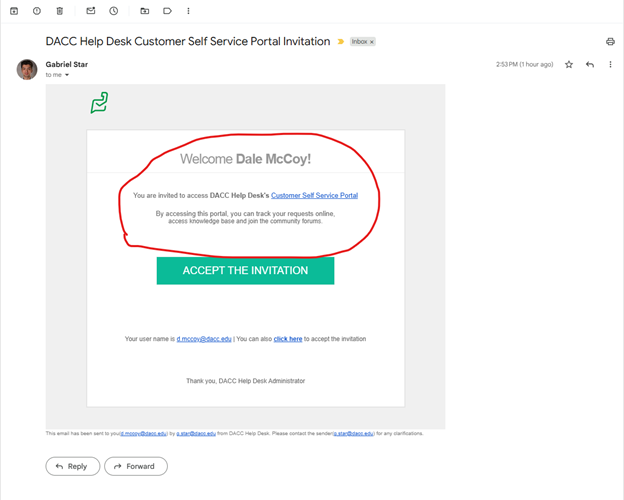Star this message from Gabriel Star
Image resolution: width=624 pixels, height=500 pixels.
(x=569, y=64)
